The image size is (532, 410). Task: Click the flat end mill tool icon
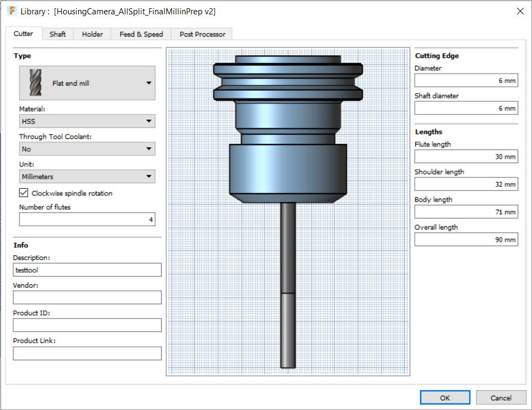[35, 83]
